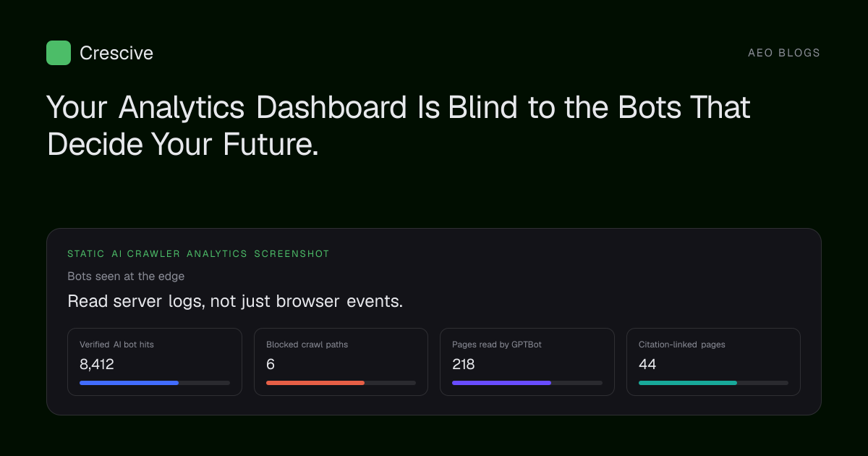Viewport: 868px width, 456px height.
Task: Open the AEO BLOGS label
Action: click(784, 53)
